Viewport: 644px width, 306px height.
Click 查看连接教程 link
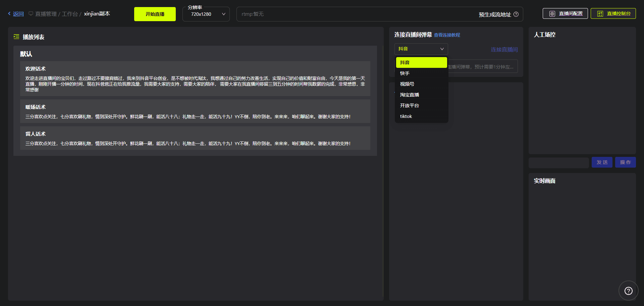pyautogui.click(x=447, y=35)
